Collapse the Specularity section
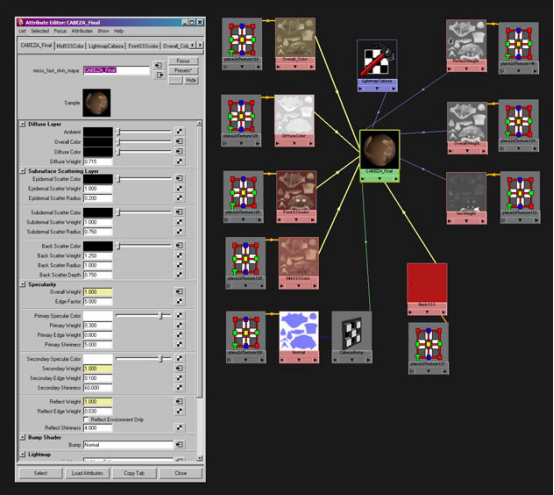 23,284
